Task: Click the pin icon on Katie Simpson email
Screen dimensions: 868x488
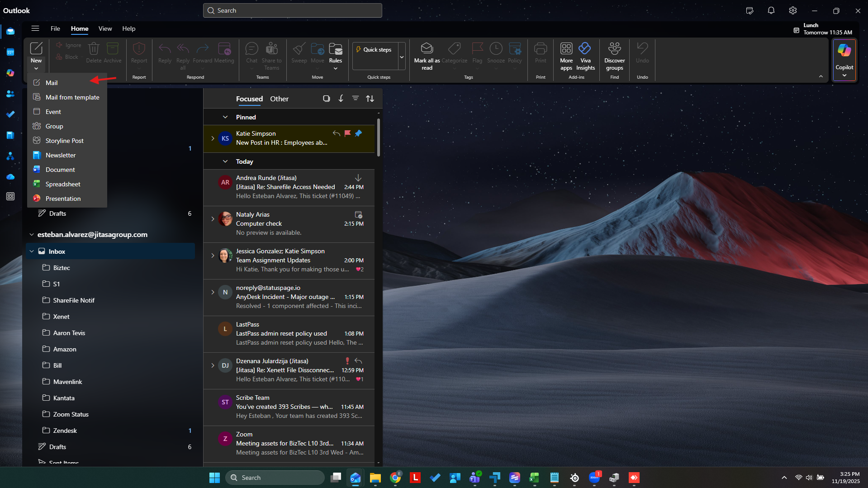Action: pos(358,133)
